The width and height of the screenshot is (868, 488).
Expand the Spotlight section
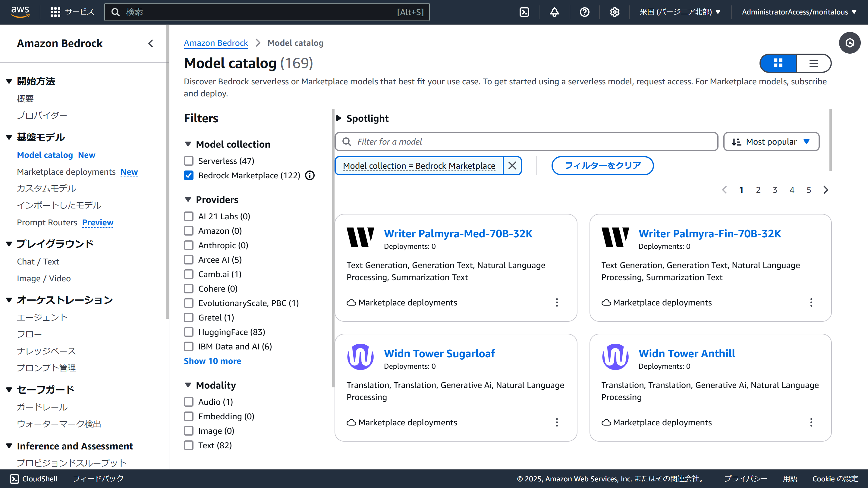pyautogui.click(x=339, y=118)
